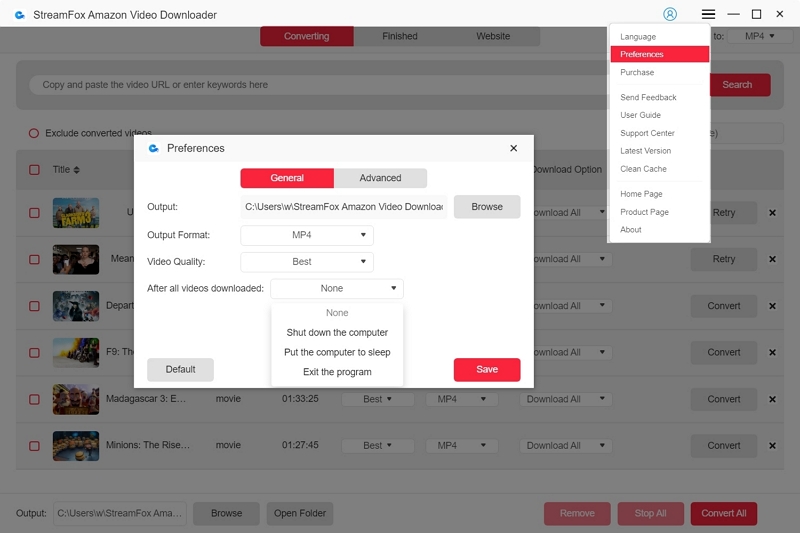Open Madagascar 3 Download All dropdown
This screenshot has width=800, height=533.
[x=565, y=399]
